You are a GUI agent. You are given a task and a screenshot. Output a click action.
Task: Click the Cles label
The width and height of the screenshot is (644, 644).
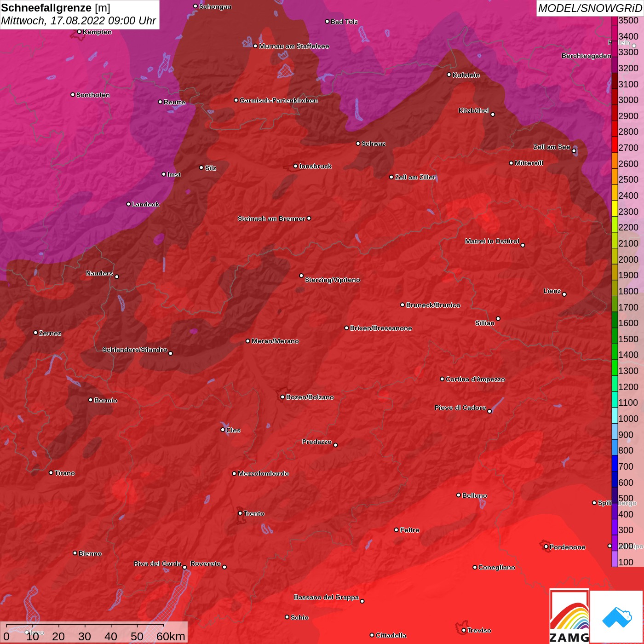coord(233,430)
